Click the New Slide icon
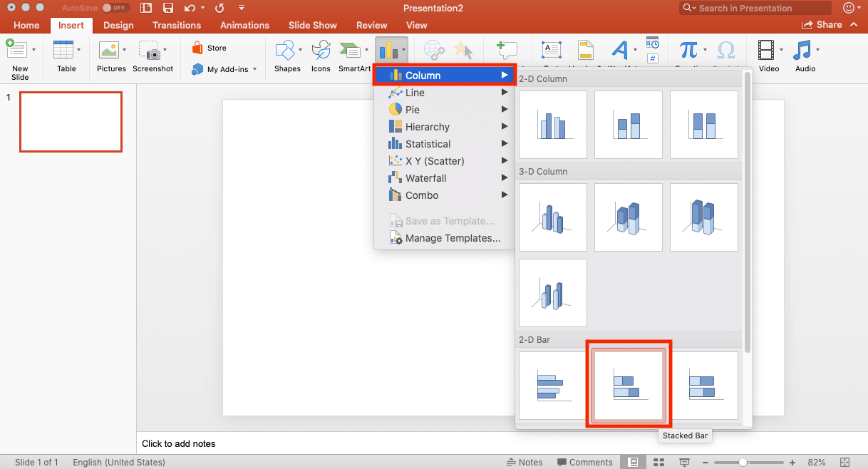Screen dimensions: 868x469 pos(16,50)
